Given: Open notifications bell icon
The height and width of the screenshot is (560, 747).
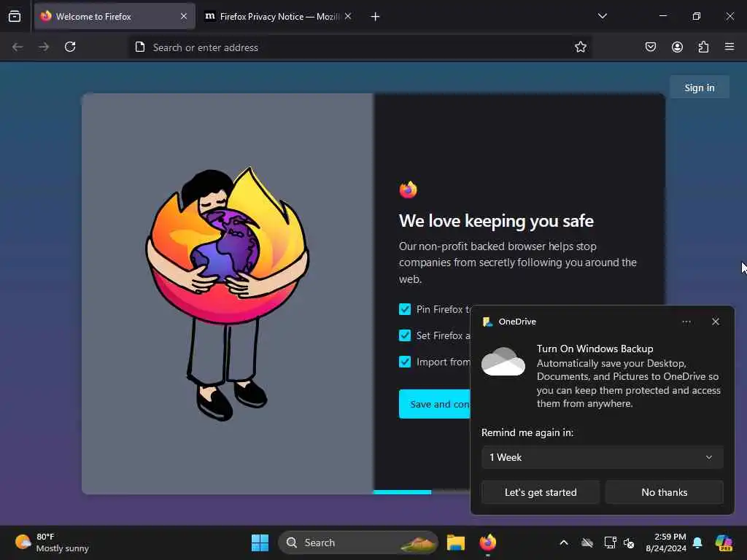Looking at the screenshot, I should coord(697,542).
